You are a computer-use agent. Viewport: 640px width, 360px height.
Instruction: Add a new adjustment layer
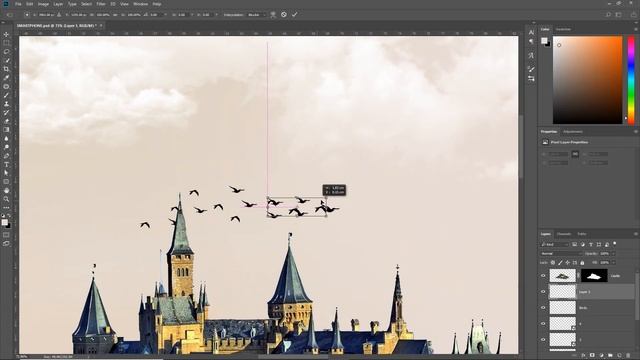pos(601,356)
